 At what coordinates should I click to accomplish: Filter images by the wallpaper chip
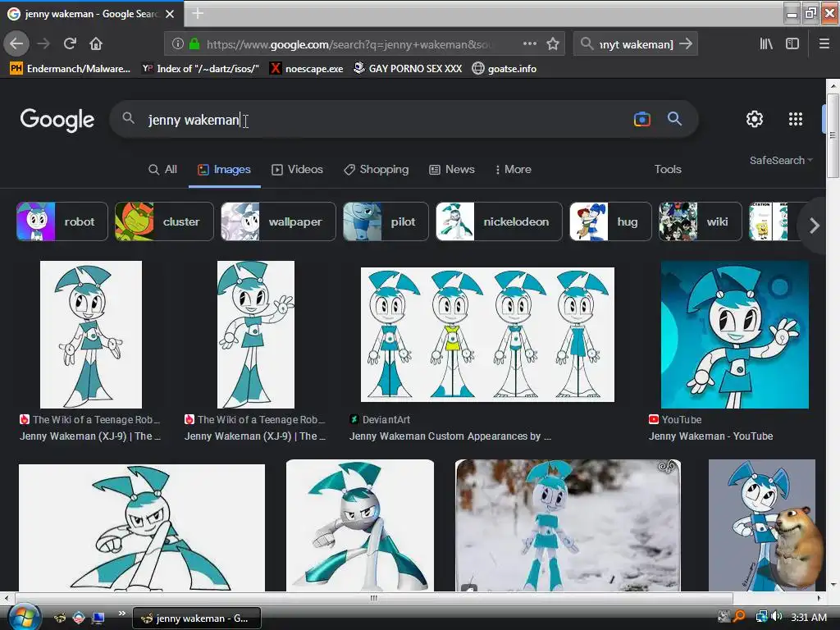[278, 221]
